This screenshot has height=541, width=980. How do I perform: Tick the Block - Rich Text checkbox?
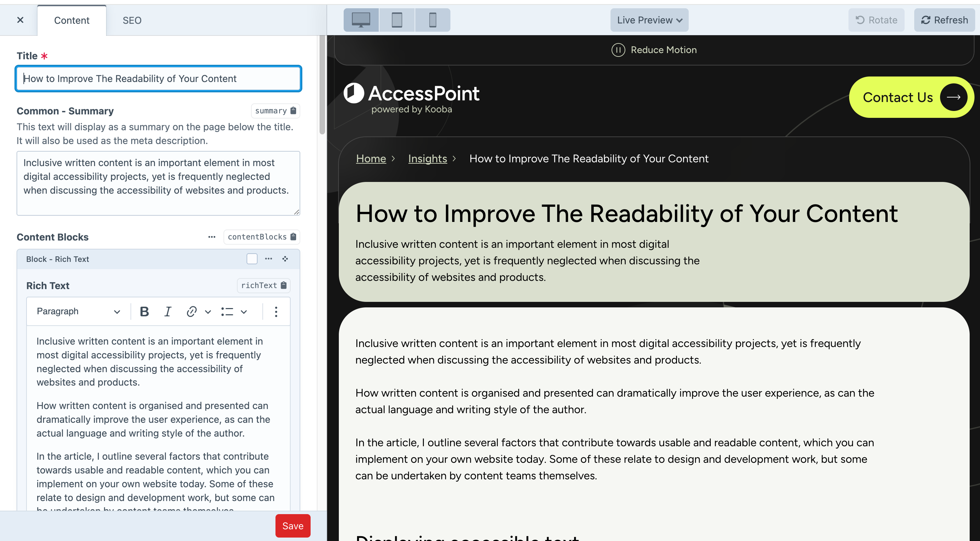tap(252, 259)
